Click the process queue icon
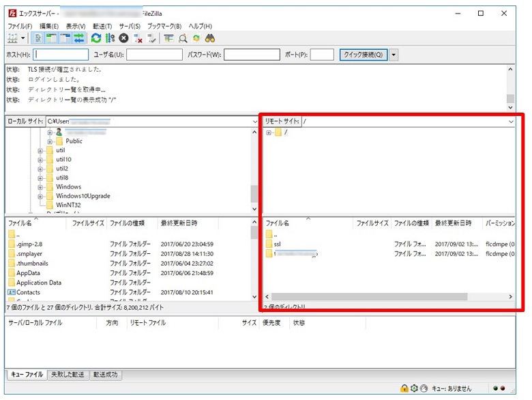Viewport: 532px width, 400px height. [109, 39]
